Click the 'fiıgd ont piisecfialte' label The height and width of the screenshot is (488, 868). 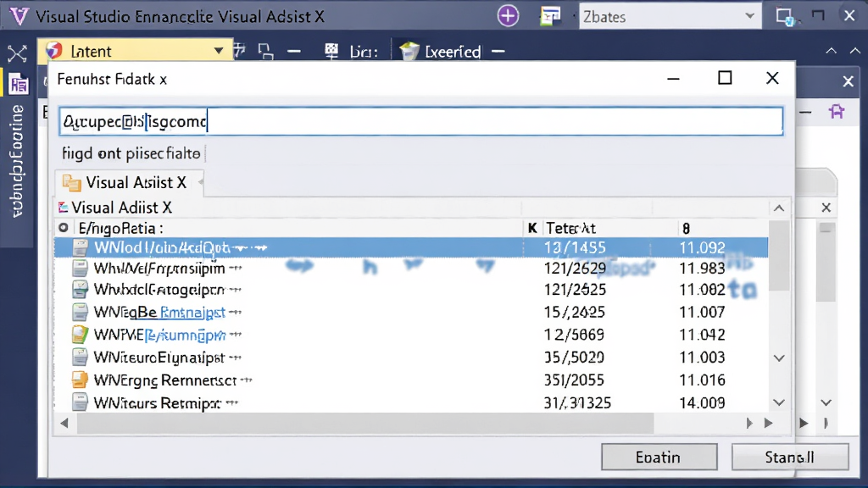click(x=131, y=153)
